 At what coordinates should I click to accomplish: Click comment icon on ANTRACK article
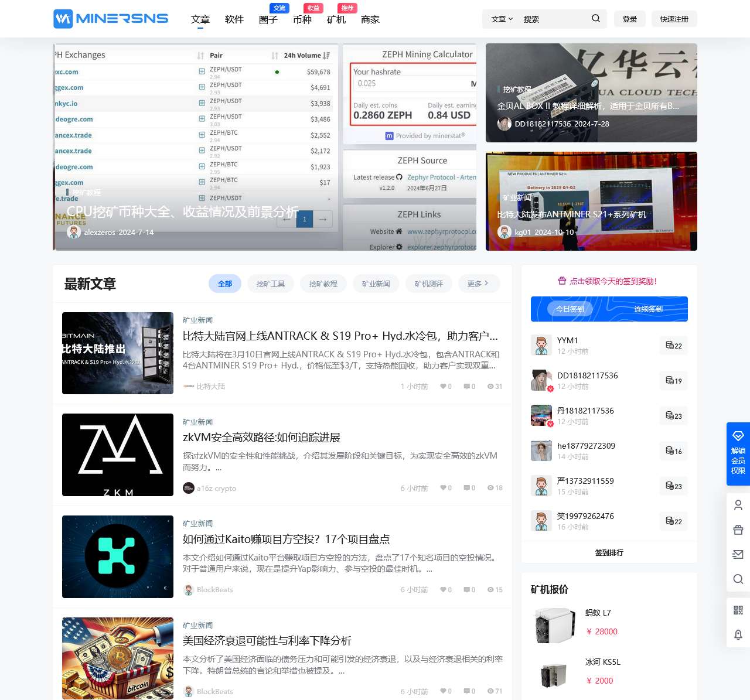[467, 387]
